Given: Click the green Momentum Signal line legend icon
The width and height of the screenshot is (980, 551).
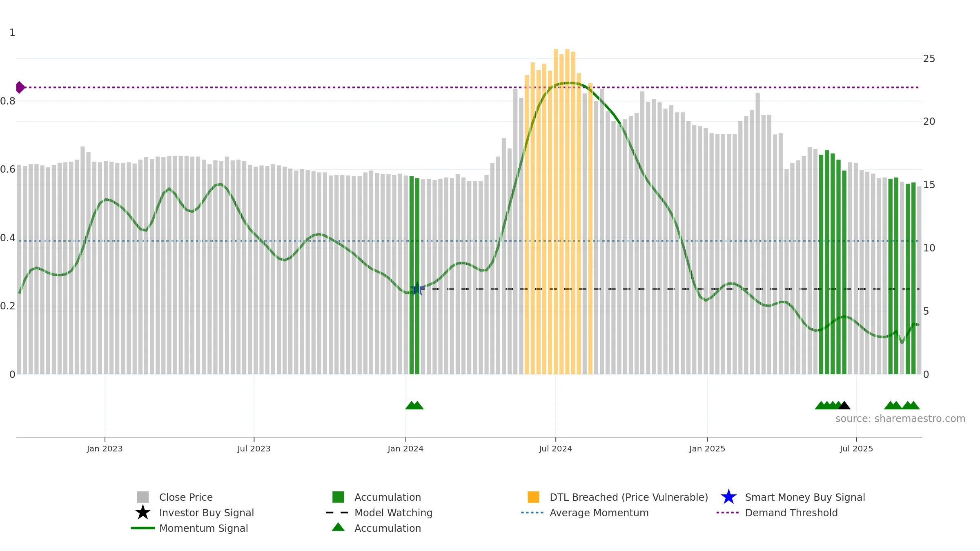Looking at the screenshot, I should 143,528.
